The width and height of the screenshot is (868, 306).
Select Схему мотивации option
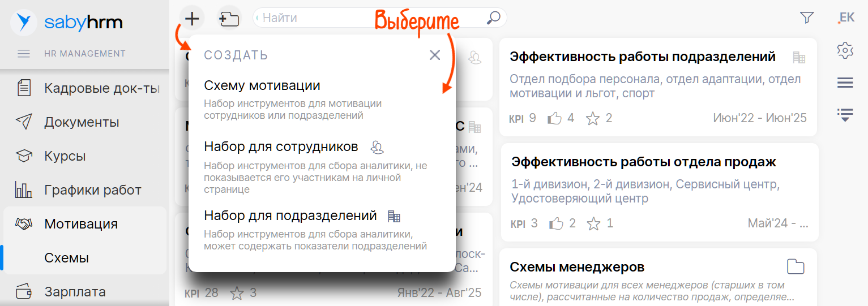tap(262, 86)
